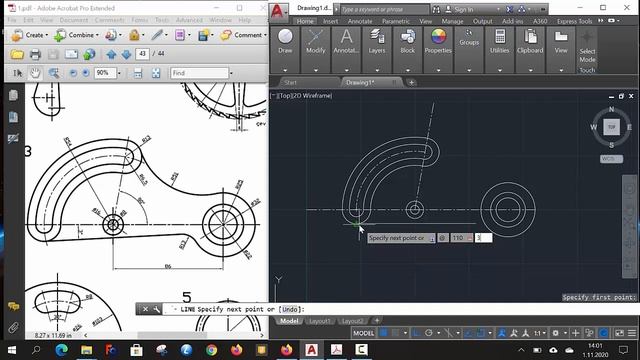
Task: Expand the Comment dropdown in Acrobat
Action: pyautogui.click(x=265, y=35)
